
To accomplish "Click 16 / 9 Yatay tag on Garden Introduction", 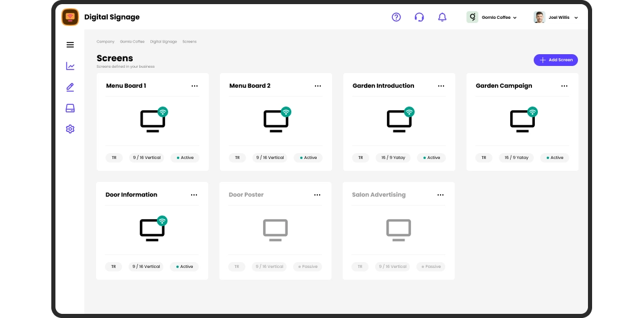I will pyautogui.click(x=393, y=158).
